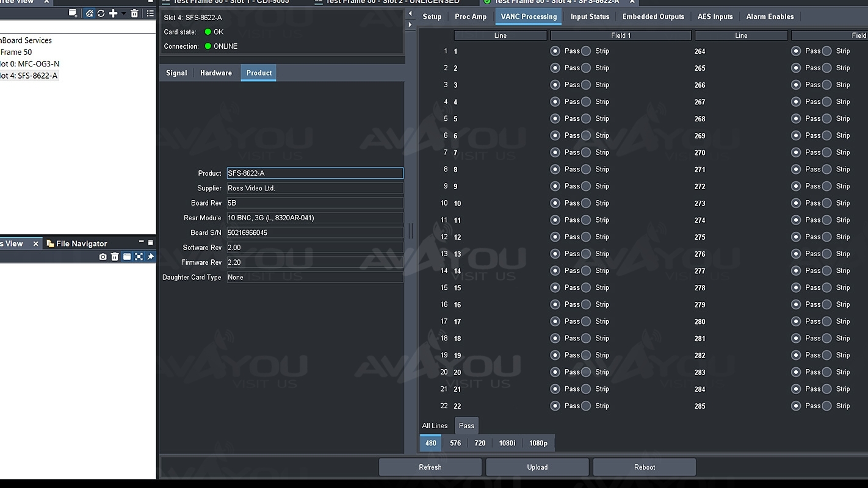Click the pin icon in lower panel toolbar

coord(150,257)
